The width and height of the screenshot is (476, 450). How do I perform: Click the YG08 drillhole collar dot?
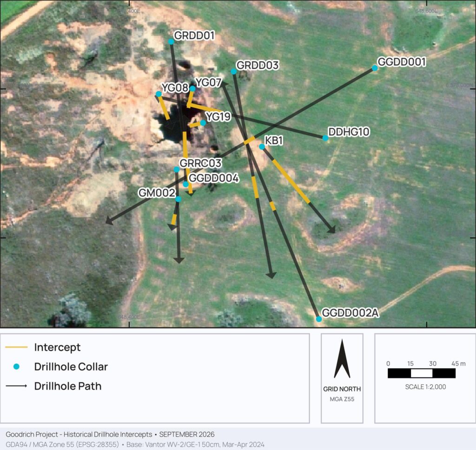click(x=159, y=94)
